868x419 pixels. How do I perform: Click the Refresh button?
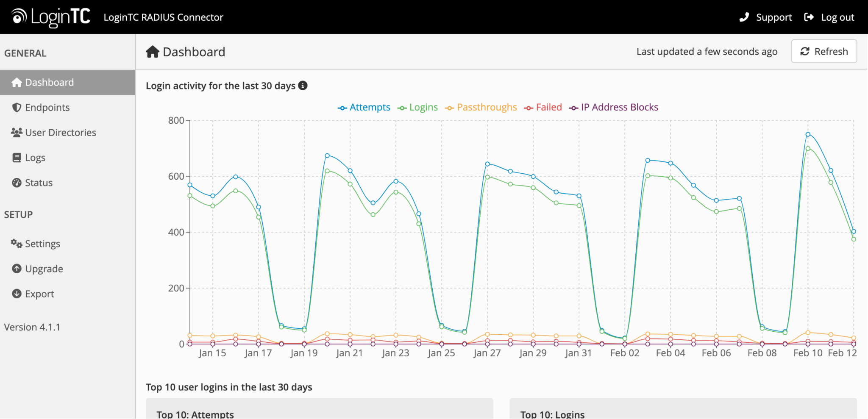[x=823, y=51]
